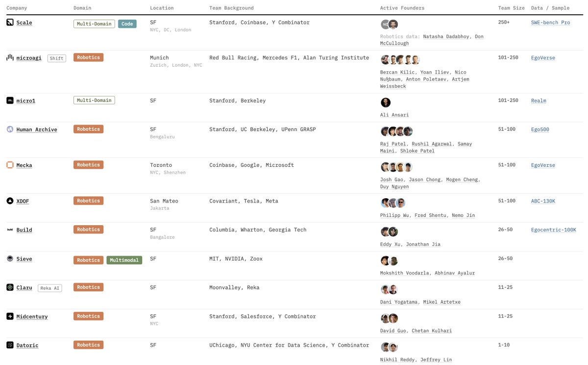This screenshot has width=588, height=365.
Task: Click the Active Founders column header
Action: 402,8
